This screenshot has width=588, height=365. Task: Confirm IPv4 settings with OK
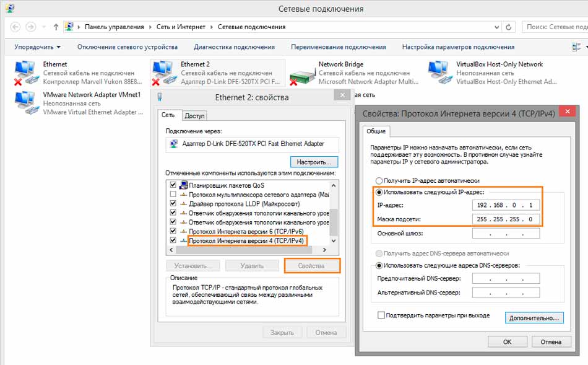pos(508,341)
